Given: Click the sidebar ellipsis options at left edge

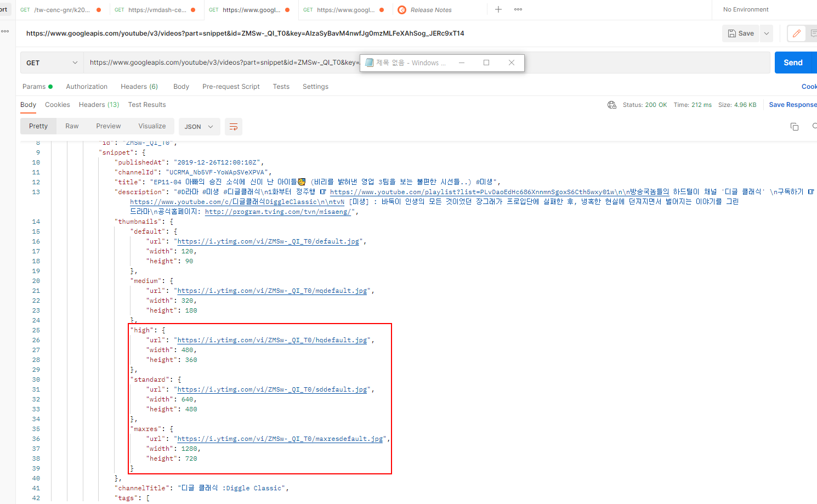Looking at the screenshot, I should [x=5, y=31].
